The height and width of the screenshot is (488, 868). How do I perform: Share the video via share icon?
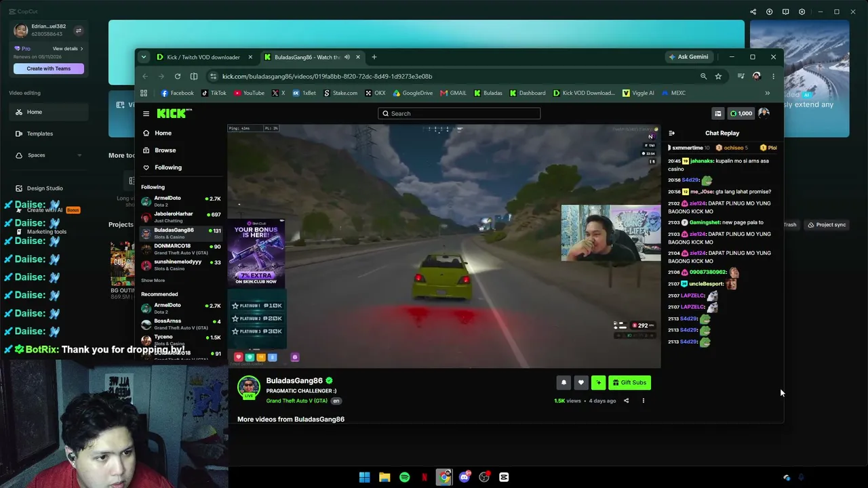click(626, 401)
